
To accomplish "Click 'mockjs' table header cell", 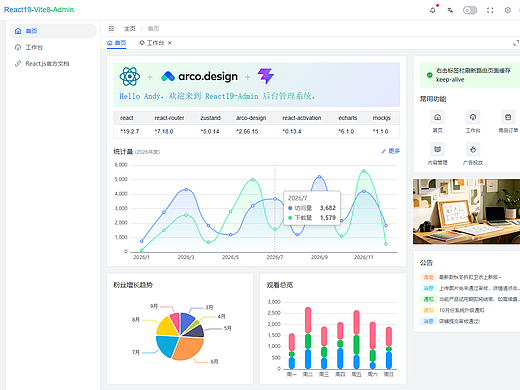I will click(x=381, y=118).
